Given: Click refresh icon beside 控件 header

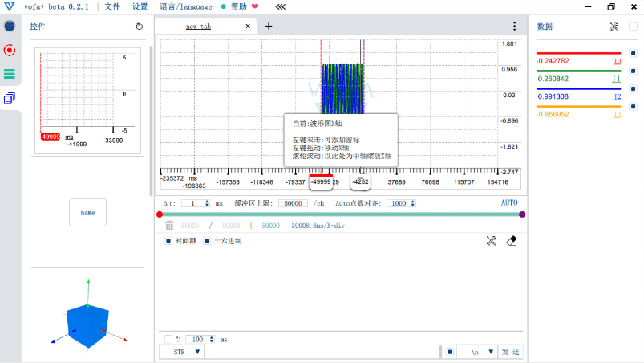Looking at the screenshot, I should coord(140,27).
